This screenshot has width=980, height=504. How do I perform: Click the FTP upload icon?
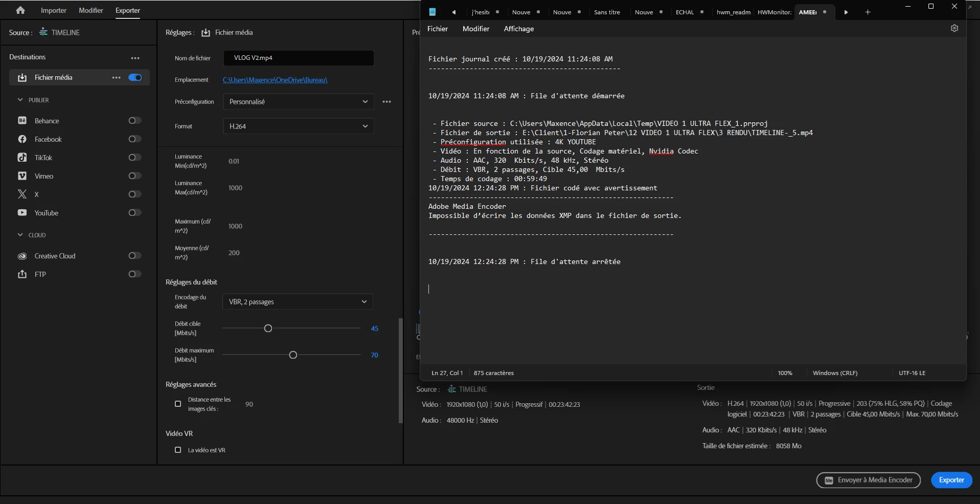click(22, 274)
